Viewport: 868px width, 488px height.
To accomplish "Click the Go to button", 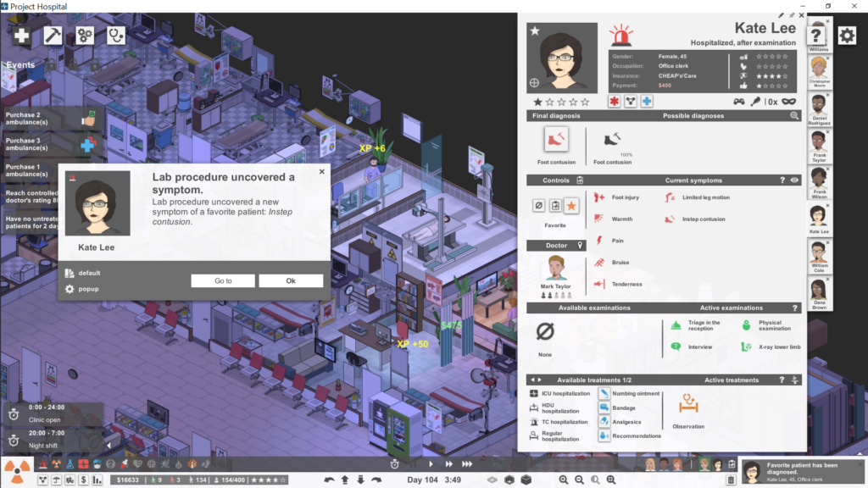I will pos(223,280).
